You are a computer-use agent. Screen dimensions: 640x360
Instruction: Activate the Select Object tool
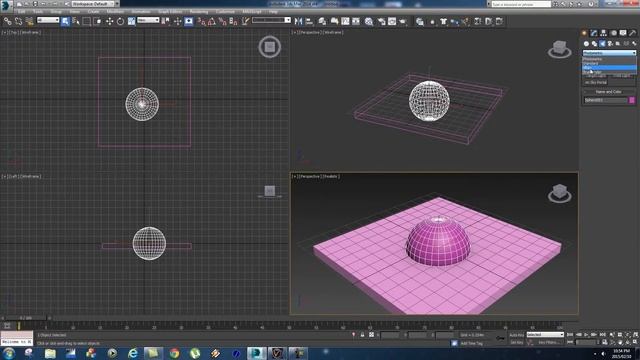[65, 21]
